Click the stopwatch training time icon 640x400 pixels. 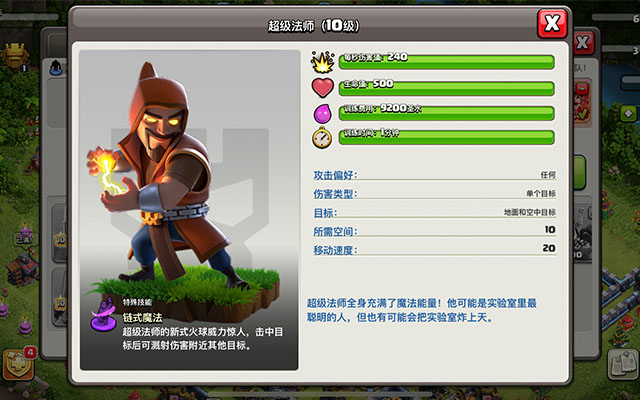(x=322, y=138)
